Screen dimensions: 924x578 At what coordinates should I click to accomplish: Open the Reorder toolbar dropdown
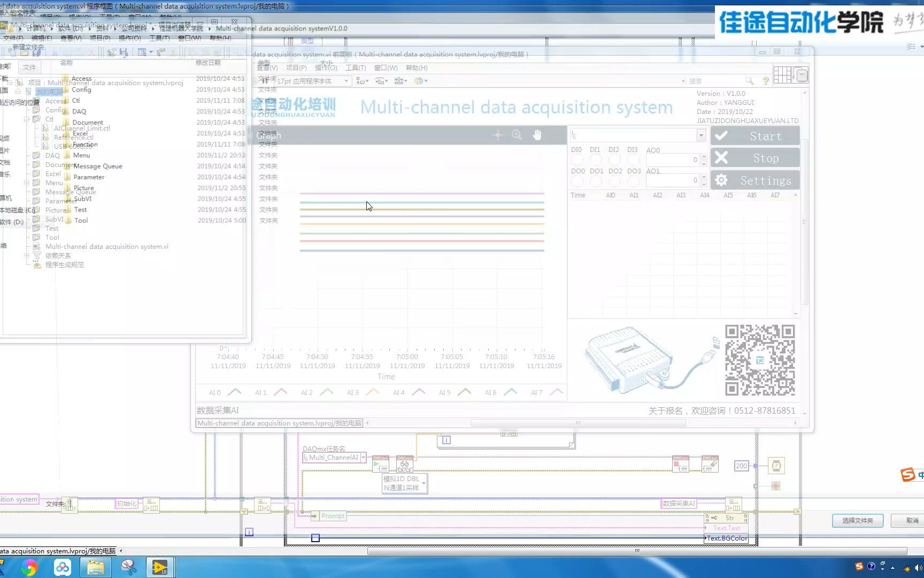pos(421,81)
